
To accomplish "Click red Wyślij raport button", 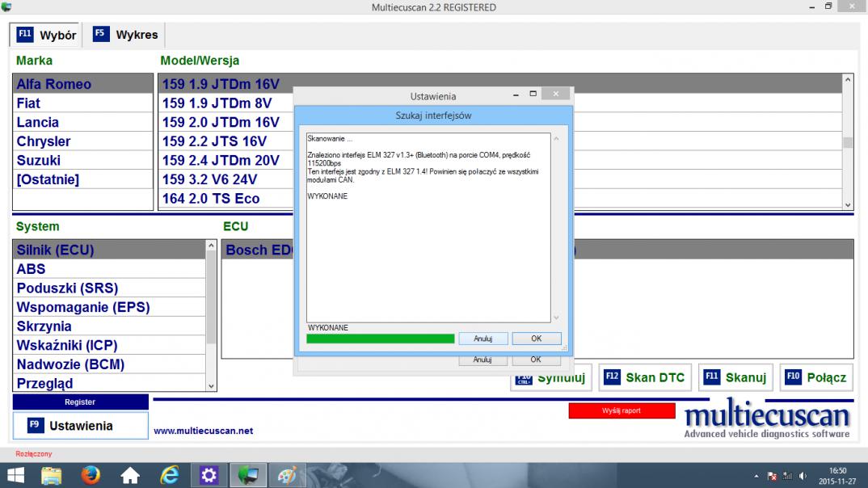I will point(622,410).
